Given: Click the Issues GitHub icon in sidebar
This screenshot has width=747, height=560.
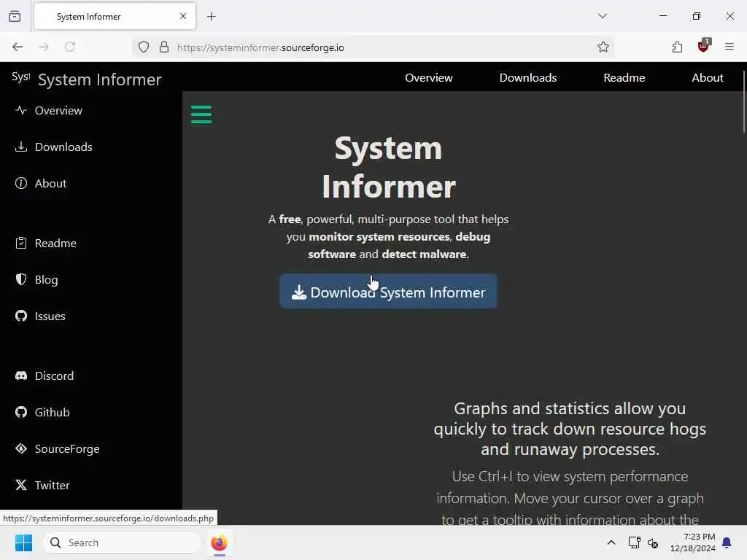Looking at the screenshot, I should 21,316.
